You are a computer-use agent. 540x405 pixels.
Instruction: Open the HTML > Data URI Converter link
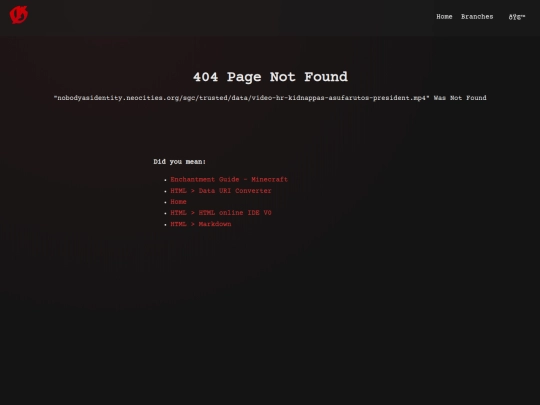click(221, 191)
